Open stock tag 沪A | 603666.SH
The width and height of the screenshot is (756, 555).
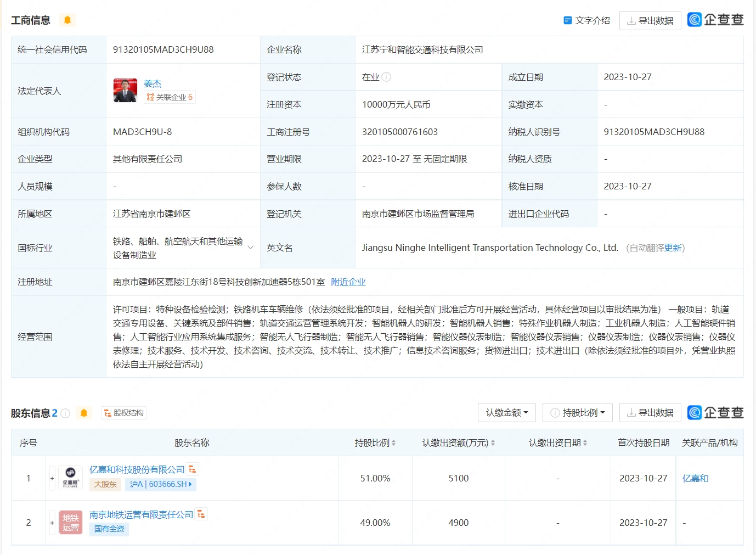[161, 484]
